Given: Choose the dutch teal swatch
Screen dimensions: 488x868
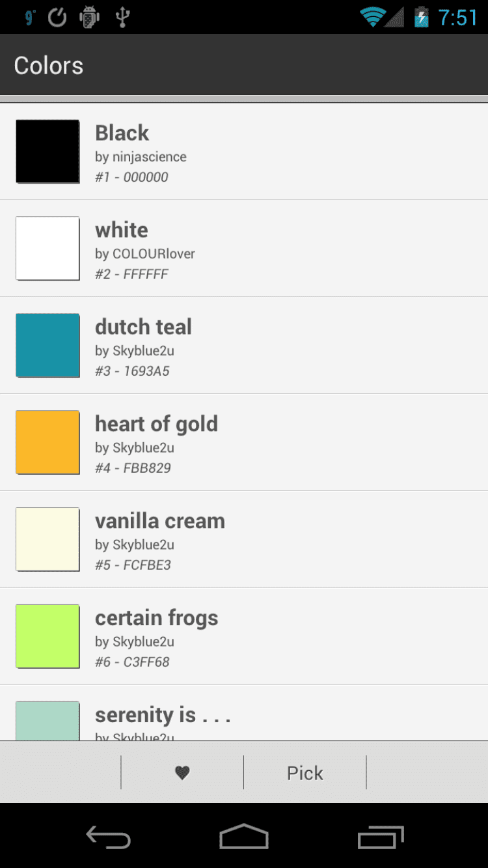Looking at the screenshot, I should coord(47,345).
